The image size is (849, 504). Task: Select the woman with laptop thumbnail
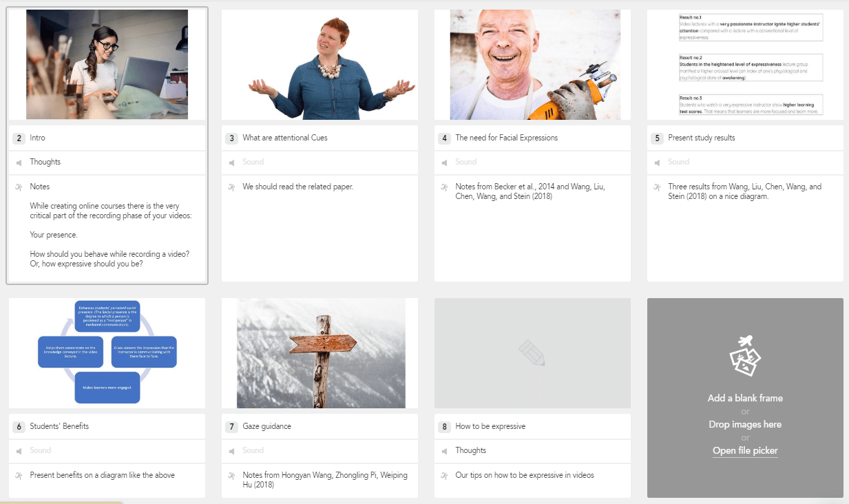point(107,64)
